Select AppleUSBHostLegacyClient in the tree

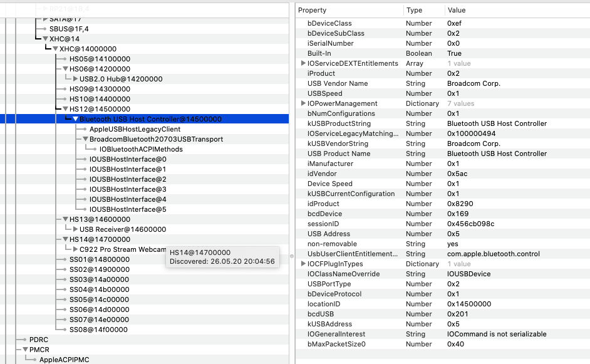tap(126, 129)
